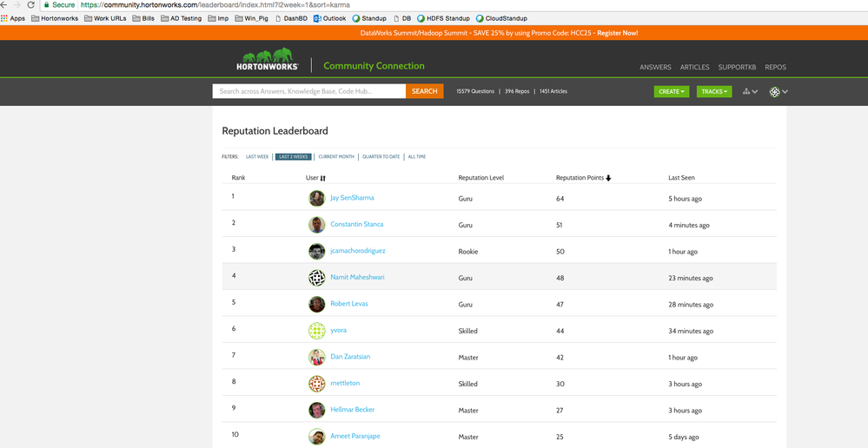Click Robert Levas's avatar
The width and height of the screenshot is (868, 448).
pyautogui.click(x=316, y=304)
